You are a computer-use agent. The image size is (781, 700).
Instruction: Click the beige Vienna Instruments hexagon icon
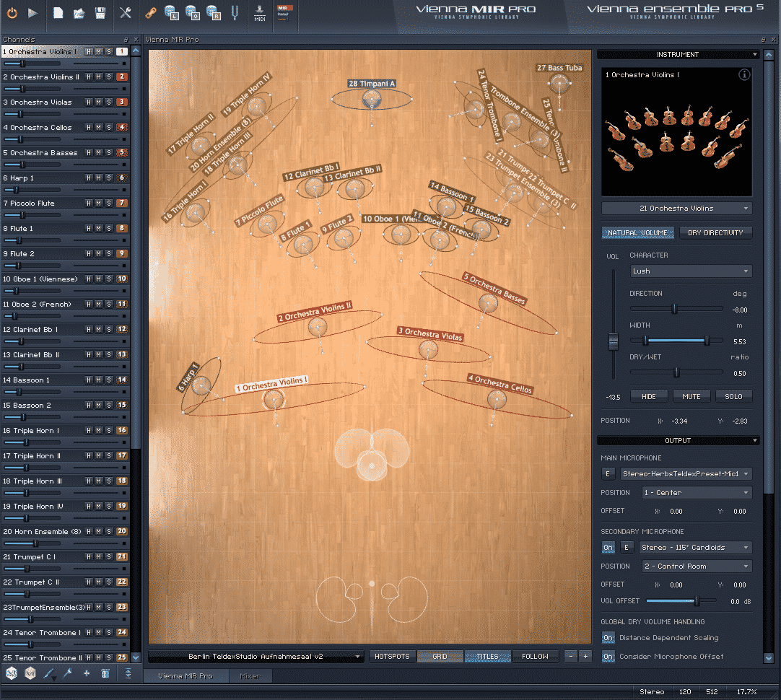coord(30,673)
